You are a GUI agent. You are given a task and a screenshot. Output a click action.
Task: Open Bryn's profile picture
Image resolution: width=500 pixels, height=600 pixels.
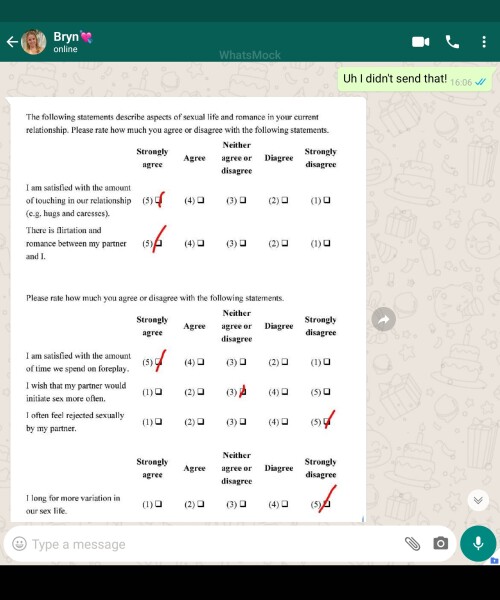(34, 42)
